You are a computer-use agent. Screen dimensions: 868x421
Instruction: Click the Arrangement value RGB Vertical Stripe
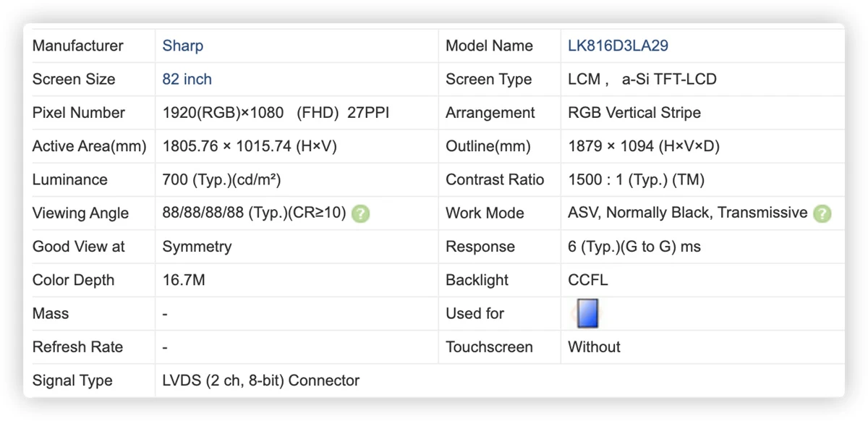pos(634,113)
